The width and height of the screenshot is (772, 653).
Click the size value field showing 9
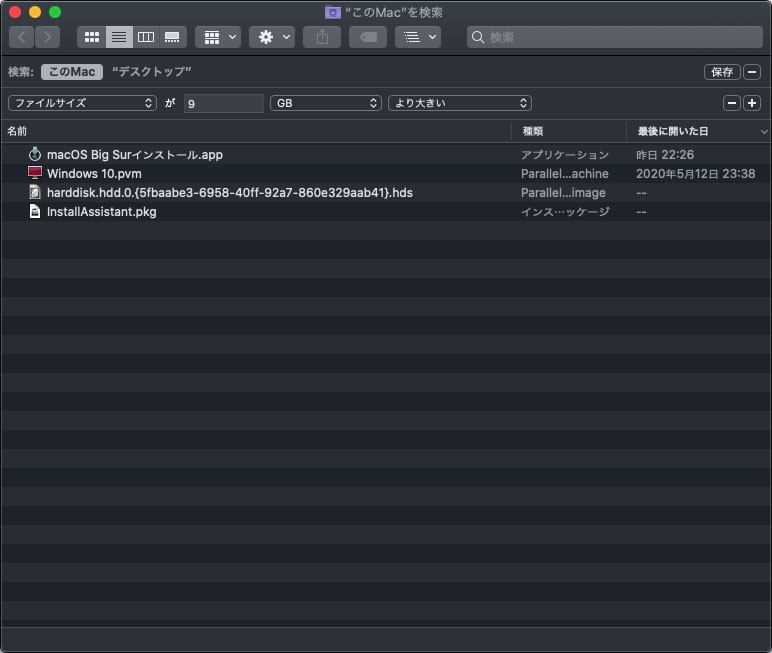pos(224,103)
